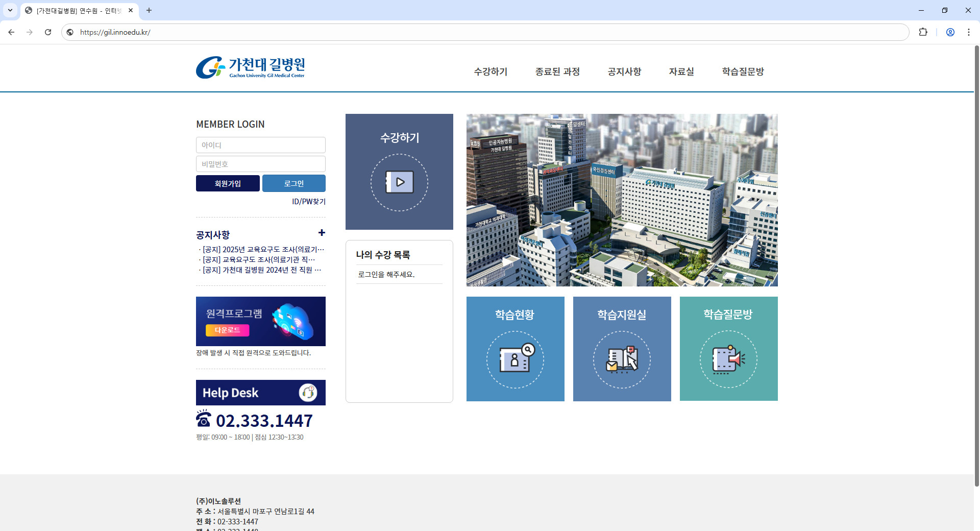Open the 수강하기 video player icon tile
The image size is (980, 531).
click(x=399, y=182)
